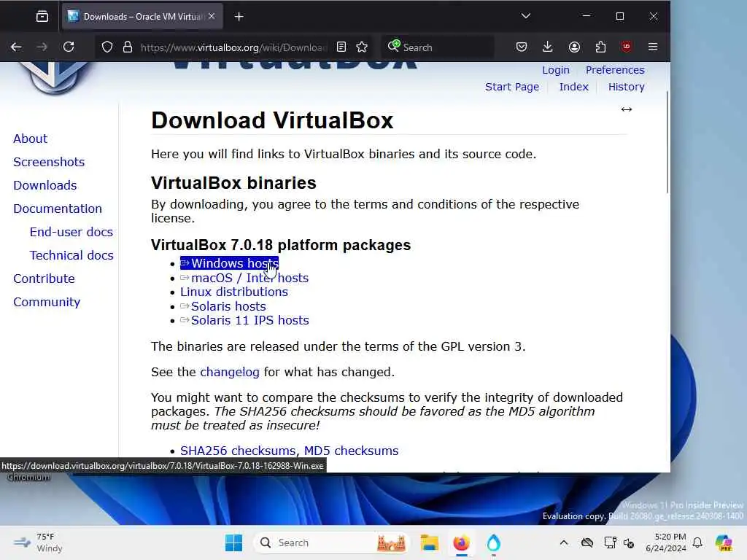Open Community in the sidebar
This screenshot has width=747, height=560.
(x=47, y=302)
